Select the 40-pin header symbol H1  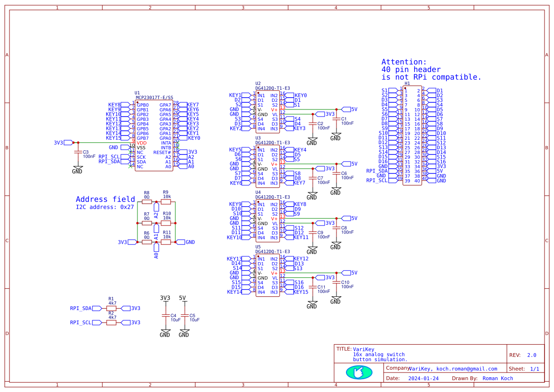pyautogui.click(x=412, y=135)
